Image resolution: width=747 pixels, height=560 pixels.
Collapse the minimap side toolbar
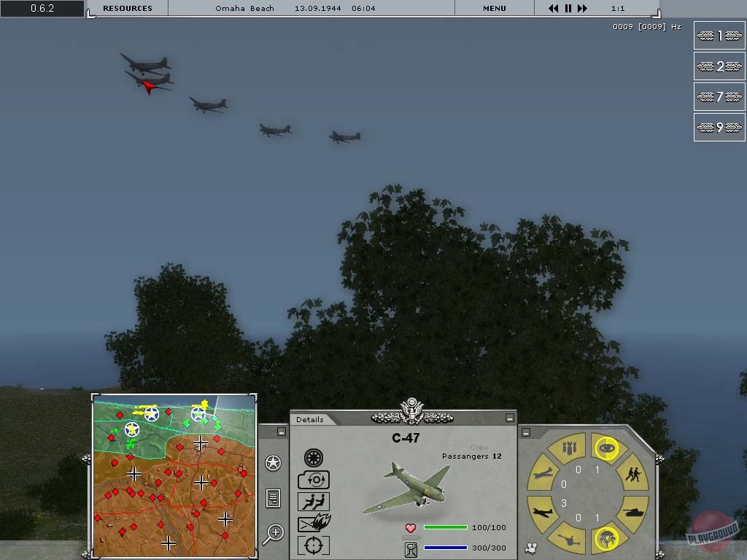tap(282, 432)
